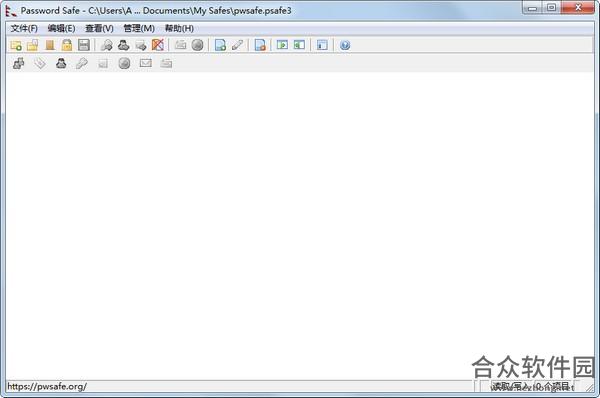Copy notes to clipboard toolbar icon
The image size is (600, 398).
pyautogui.click(x=141, y=46)
